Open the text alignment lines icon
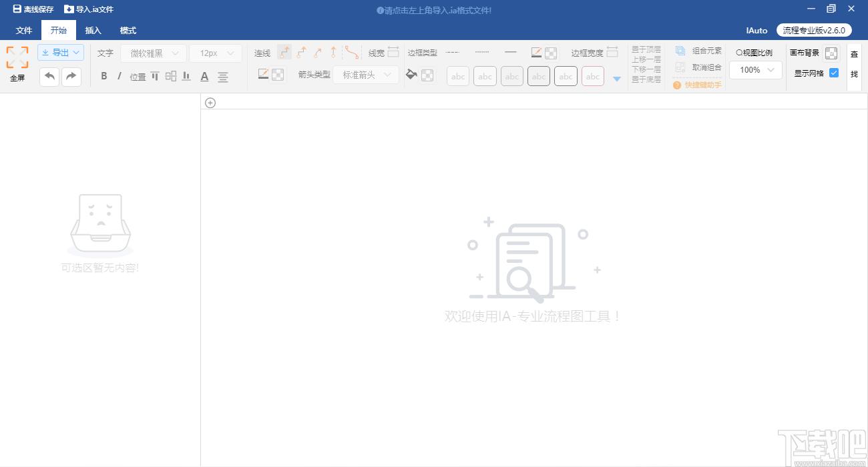The width and height of the screenshot is (868, 467). pyautogui.click(x=223, y=77)
